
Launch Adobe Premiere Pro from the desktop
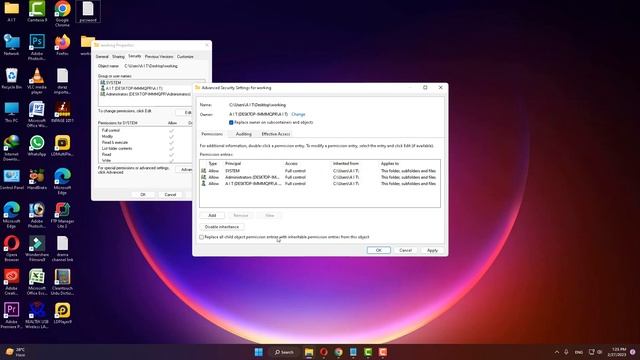(x=11, y=315)
